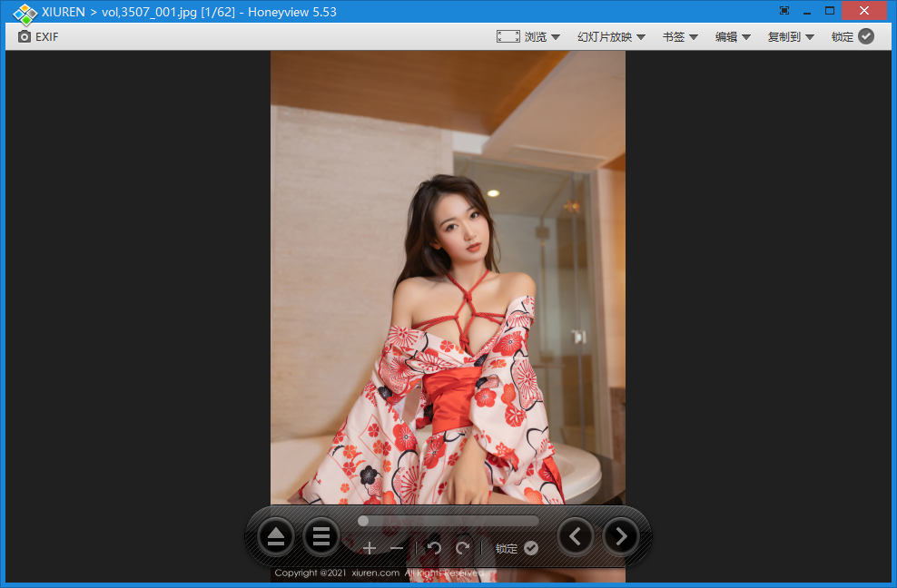Zoom in using the plus icon
The height and width of the screenshot is (588, 897).
(x=370, y=548)
